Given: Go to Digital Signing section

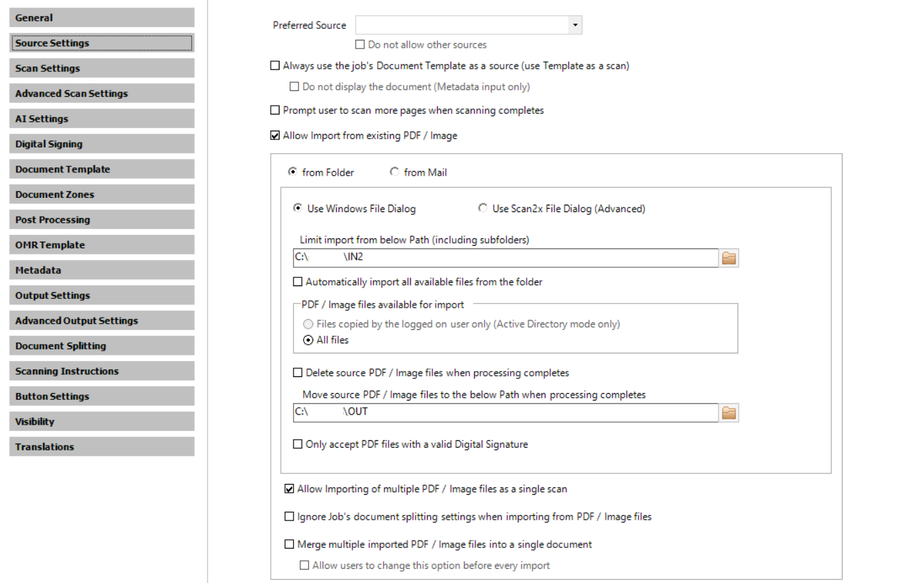Looking at the screenshot, I should 102,144.
